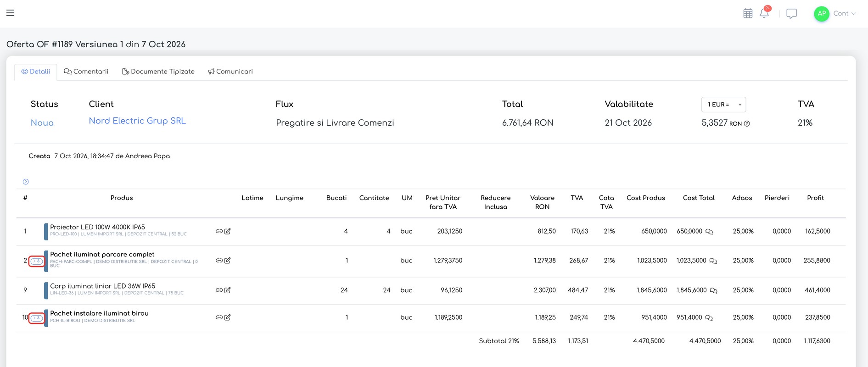Open the notifications bell
This screenshot has height=367, width=868.
coord(764,13)
